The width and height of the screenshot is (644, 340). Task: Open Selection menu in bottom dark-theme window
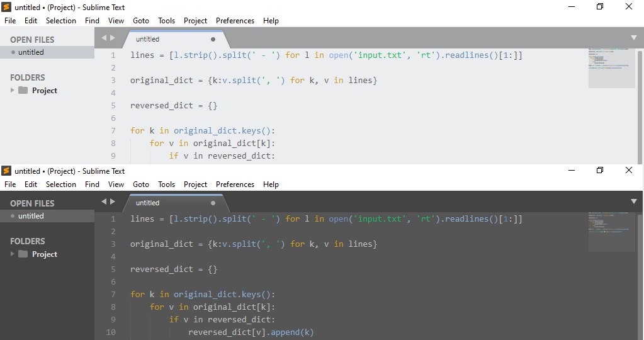pyautogui.click(x=61, y=184)
